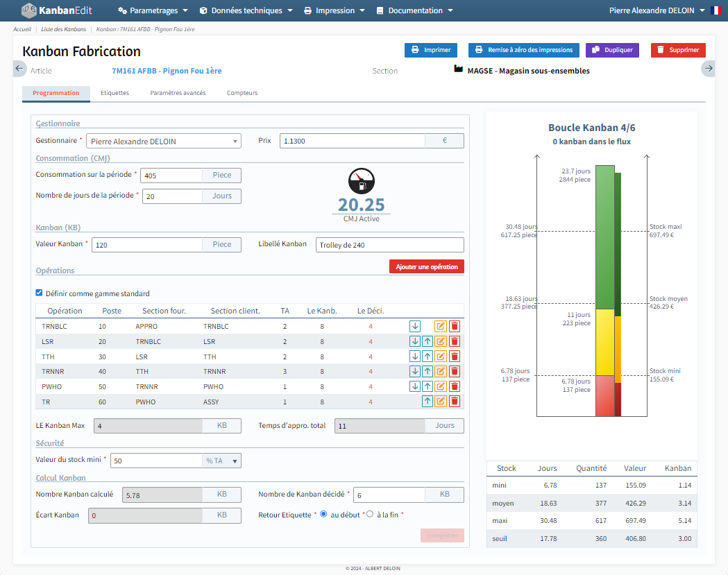Edit the PWHO operation row
Viewport: 728px width, 575px height.
coord(440,386)
